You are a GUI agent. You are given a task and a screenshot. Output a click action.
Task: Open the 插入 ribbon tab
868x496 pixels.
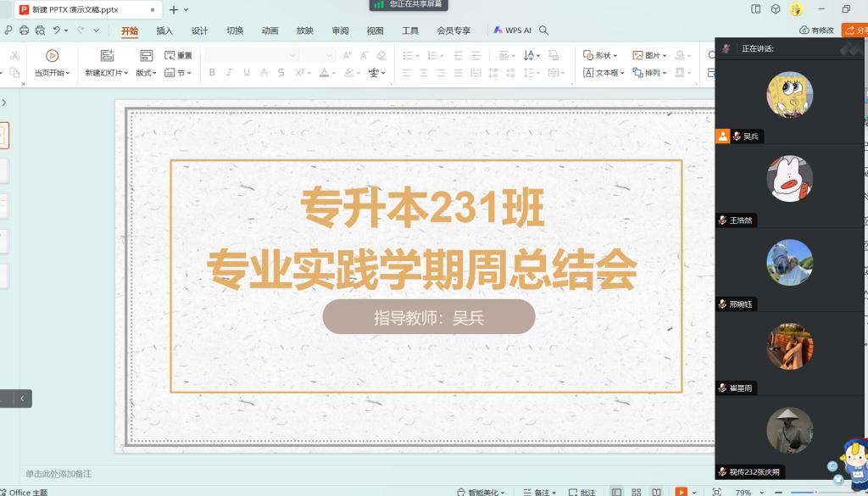[164, 31]
